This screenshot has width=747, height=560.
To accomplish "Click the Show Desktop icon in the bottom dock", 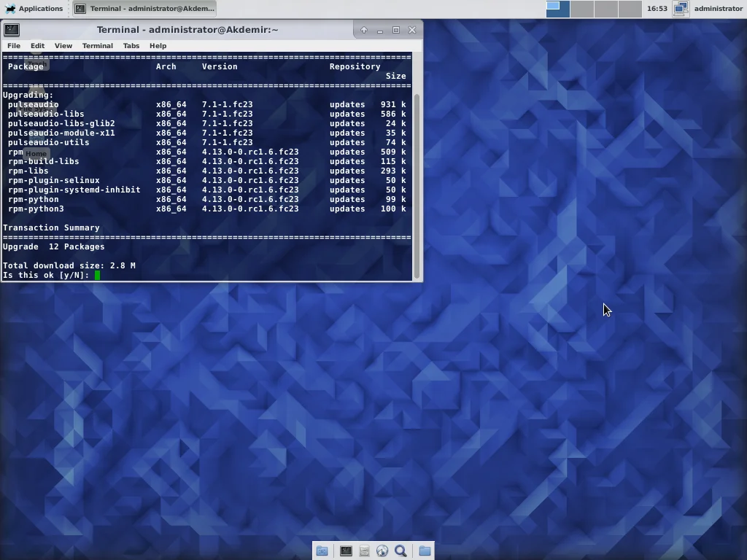I will pyautogui.click(x=322, y=551).
